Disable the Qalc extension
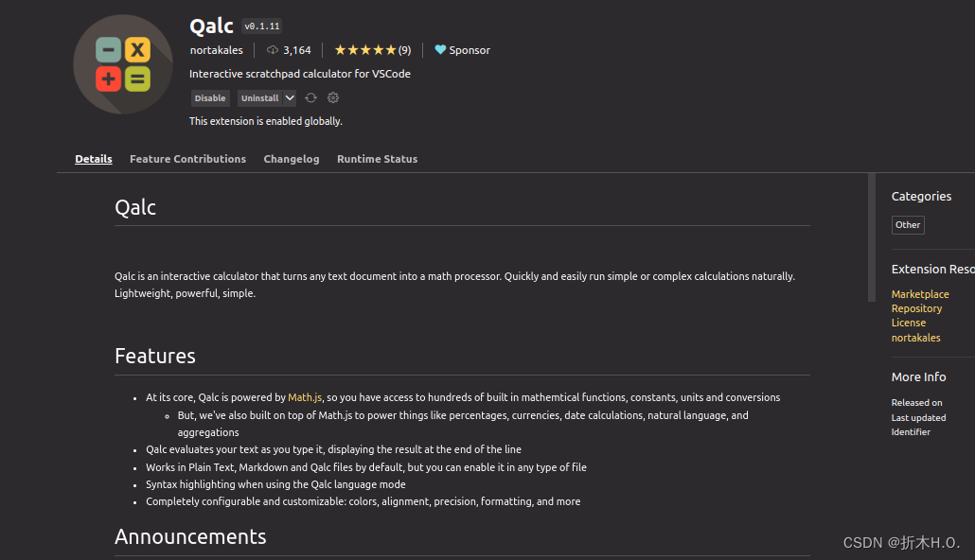The image size is (975, 560). click(x=210, y=98)
